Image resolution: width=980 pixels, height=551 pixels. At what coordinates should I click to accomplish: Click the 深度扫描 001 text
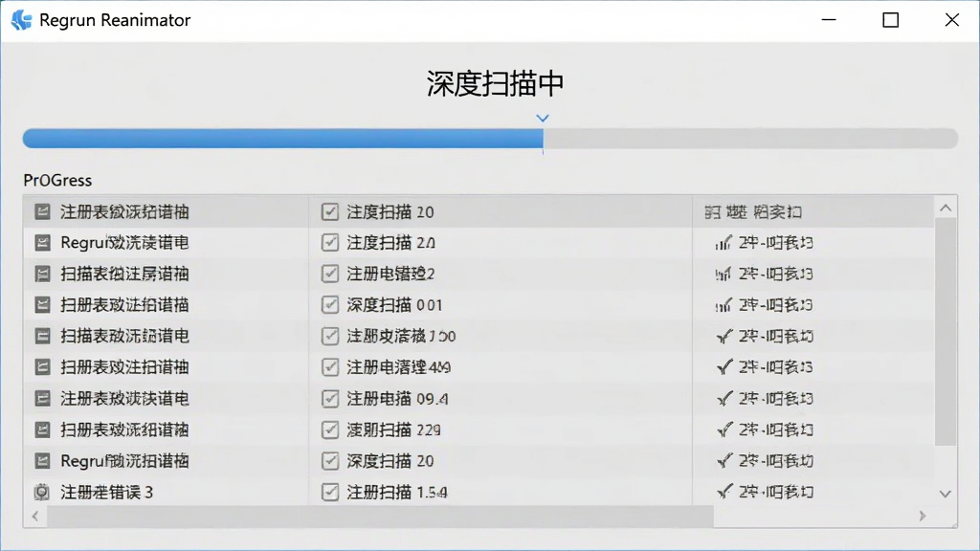(x=394, y=305)
